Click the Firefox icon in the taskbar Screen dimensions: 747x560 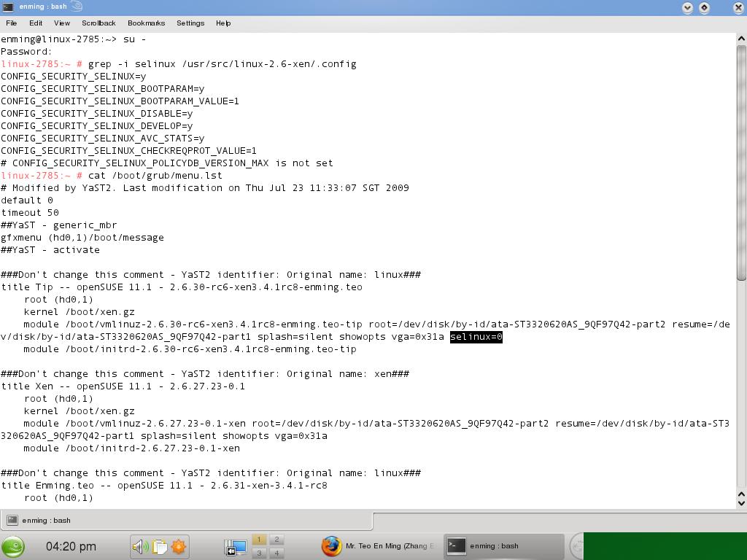332,546
